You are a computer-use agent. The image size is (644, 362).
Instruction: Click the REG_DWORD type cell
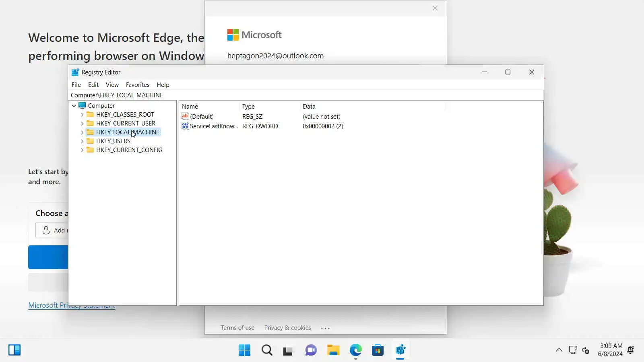click(260, 126)
